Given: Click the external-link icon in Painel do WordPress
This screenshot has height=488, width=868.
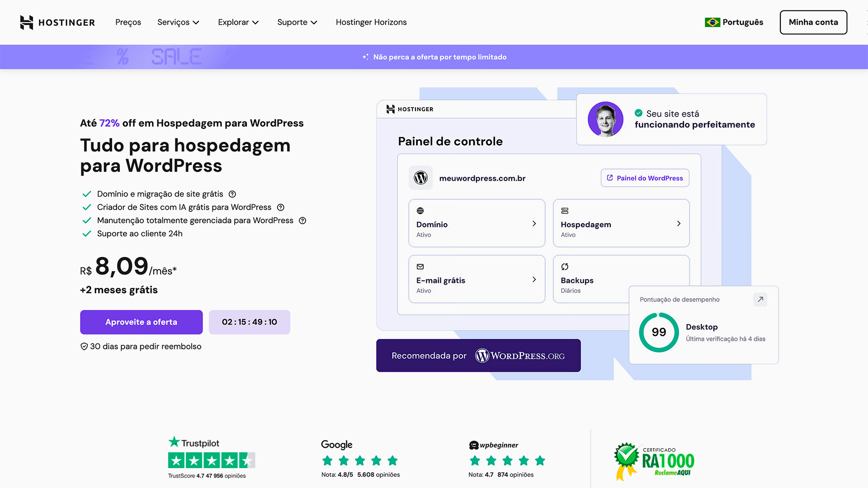Looking at the screenshot, I should pos(610,178).
